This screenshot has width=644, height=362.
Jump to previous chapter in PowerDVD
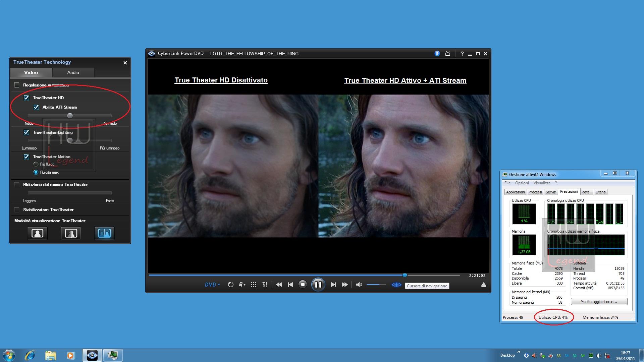[x=290, y=285]
